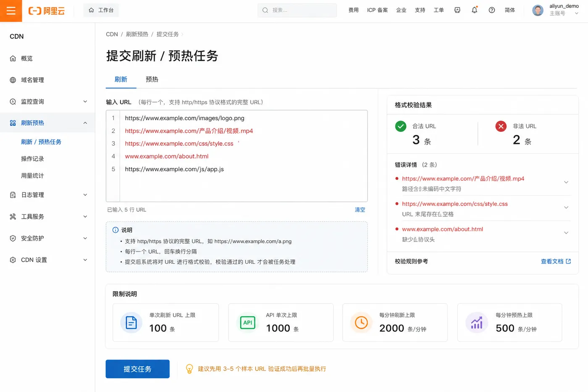Click the 清空 link

click(360, 210)
